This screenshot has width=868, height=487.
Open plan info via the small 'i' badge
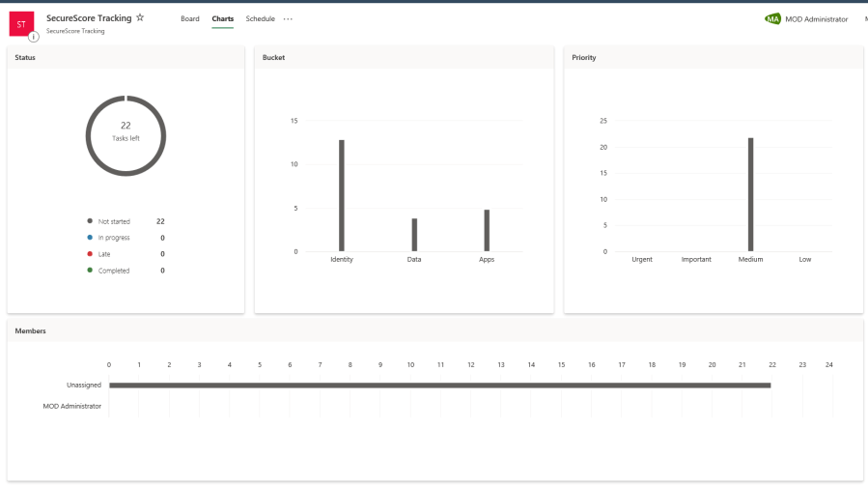(34, 37)
